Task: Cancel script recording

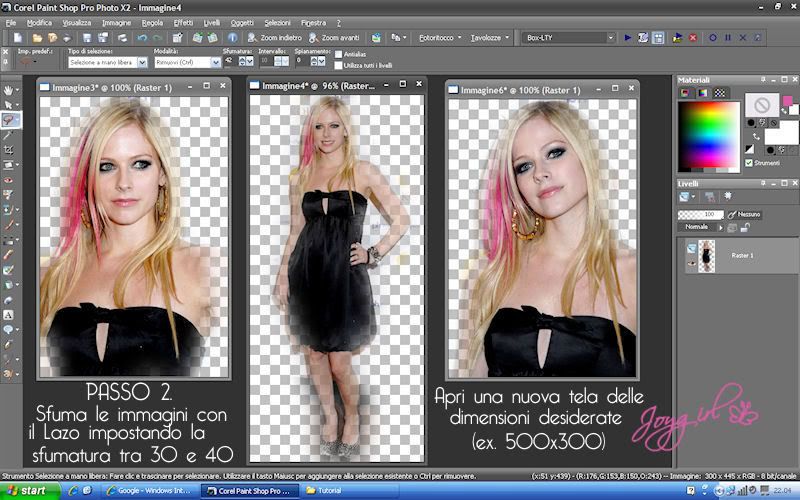Action: click(743, 38)
